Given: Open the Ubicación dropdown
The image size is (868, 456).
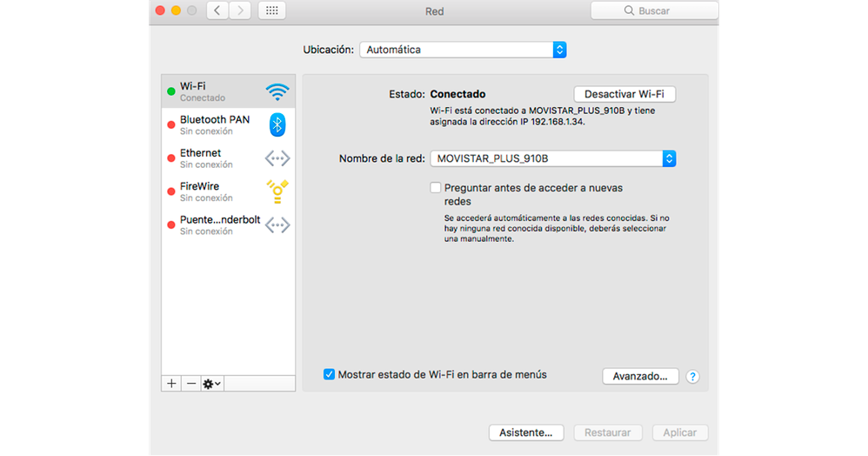Looking at the screenshot, I should pos(463,50).
